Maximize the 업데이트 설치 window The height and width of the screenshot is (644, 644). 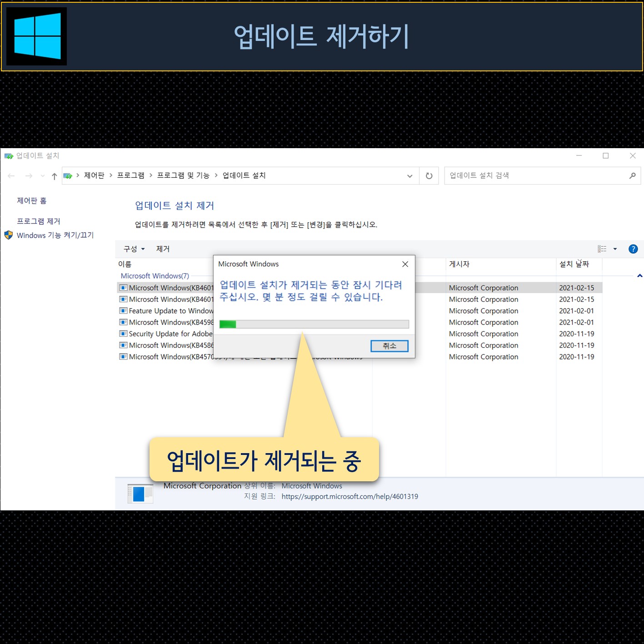606,156
